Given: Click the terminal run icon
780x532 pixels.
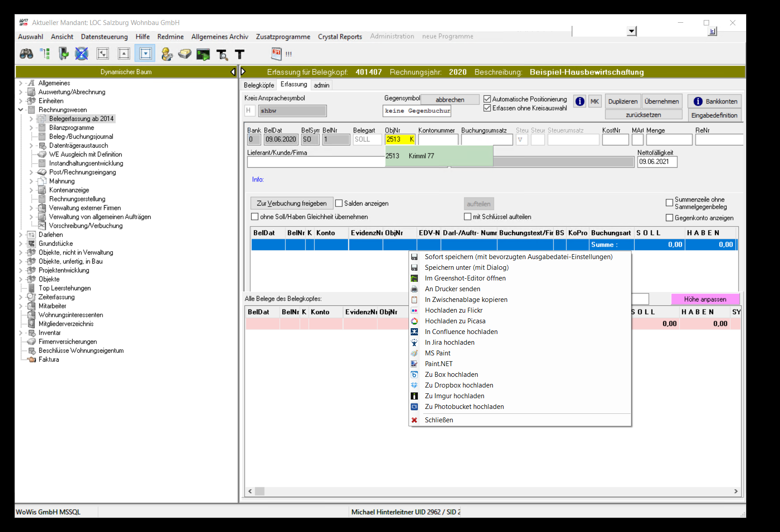Looking at the screenshot, I should click(x=203, y=54).
